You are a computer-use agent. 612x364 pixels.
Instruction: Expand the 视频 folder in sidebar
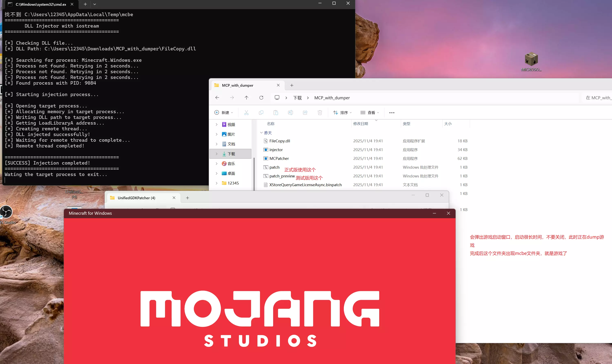216,125
